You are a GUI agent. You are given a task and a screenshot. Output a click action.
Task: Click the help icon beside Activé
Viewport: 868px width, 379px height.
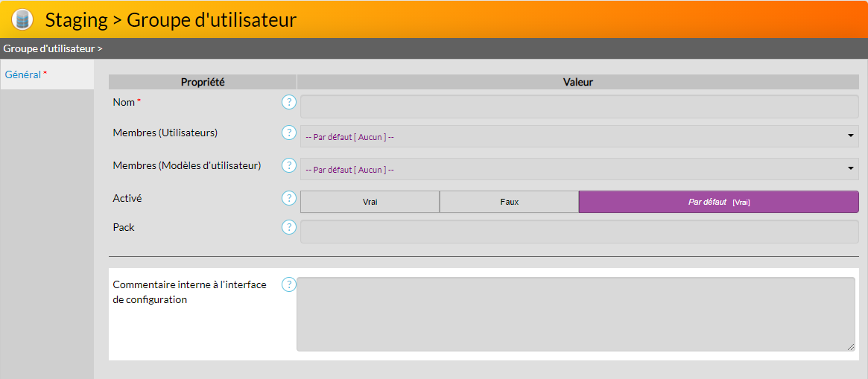click(289, 198)
